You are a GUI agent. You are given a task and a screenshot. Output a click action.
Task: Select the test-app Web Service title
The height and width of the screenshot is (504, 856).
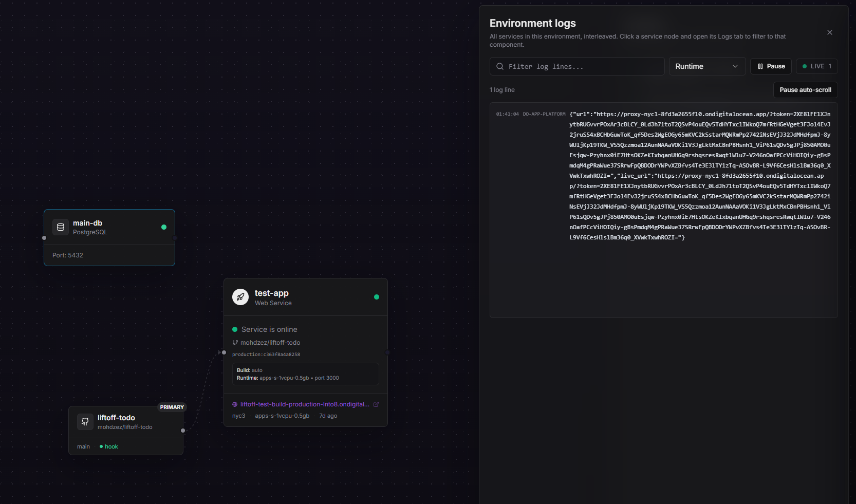[272, 293]
